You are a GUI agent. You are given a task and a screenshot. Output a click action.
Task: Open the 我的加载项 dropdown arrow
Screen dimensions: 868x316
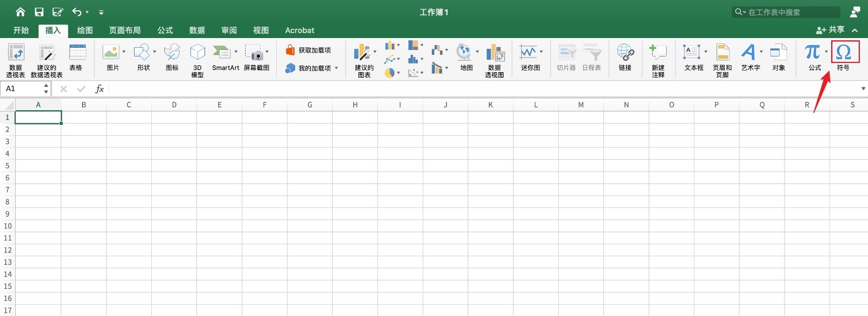[336, 68]
